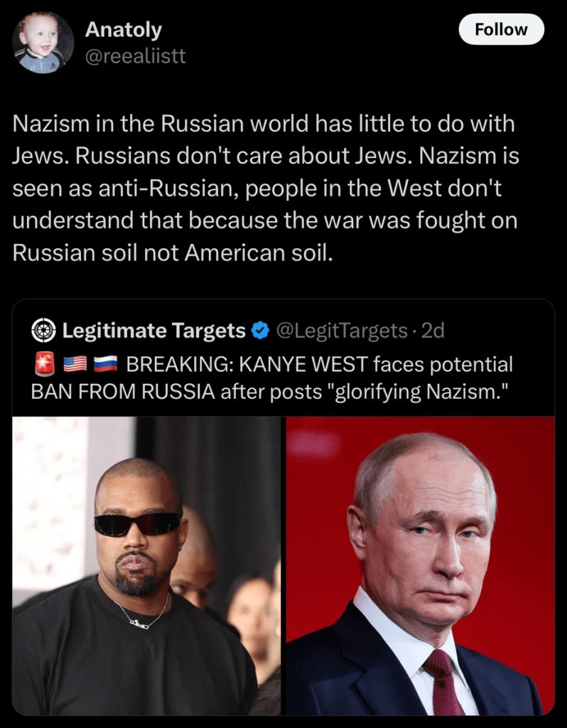
Task: Open the left photo of man in sunglasses
Action: tap(146, 565)
